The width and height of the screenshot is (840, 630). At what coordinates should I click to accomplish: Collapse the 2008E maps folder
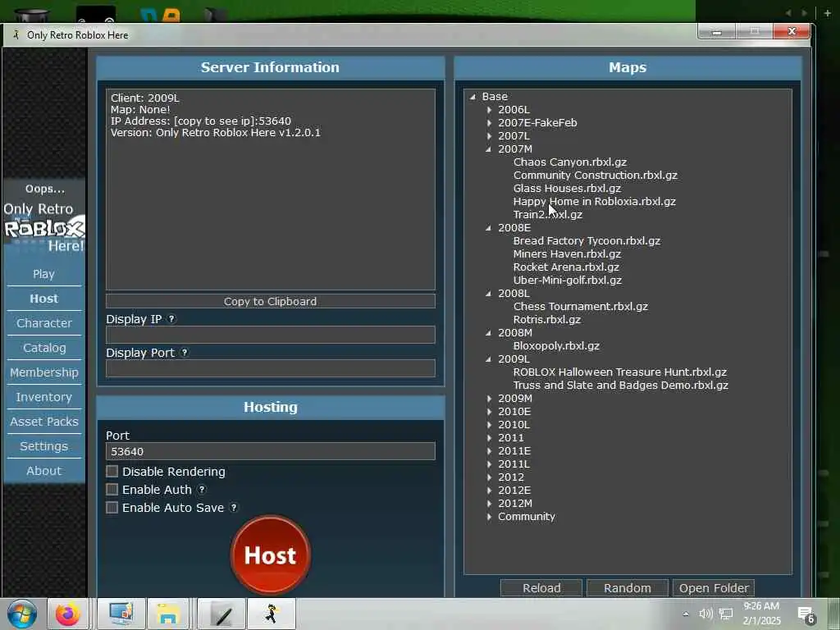(x=489, y=228)
